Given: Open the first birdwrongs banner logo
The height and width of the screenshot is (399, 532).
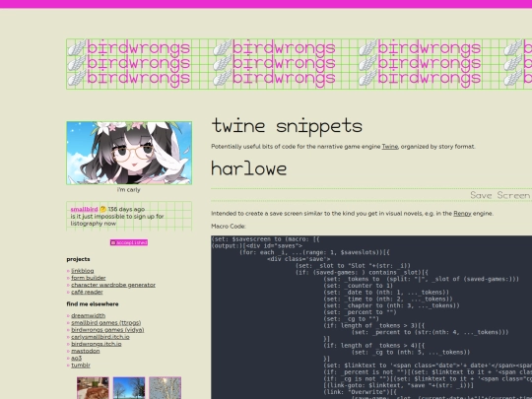Looking at the screenshot, I should (x=129, y=63).
